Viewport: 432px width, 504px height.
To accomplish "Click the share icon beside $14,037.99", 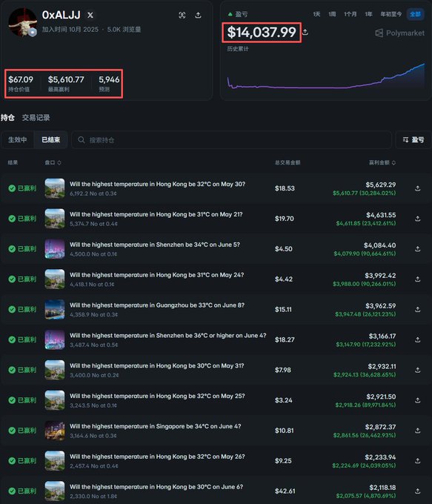I will coord(305,32).
